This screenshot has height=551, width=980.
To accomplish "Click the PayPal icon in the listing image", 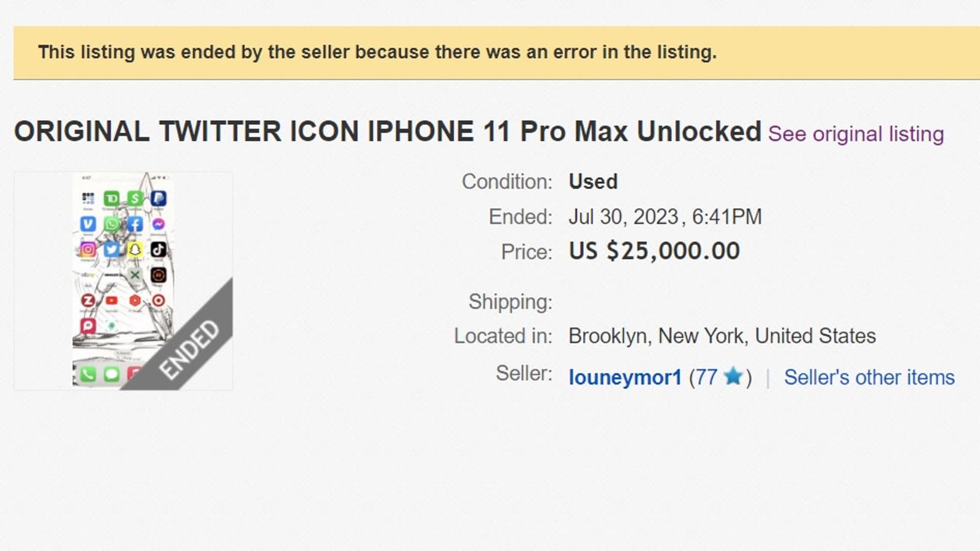I will [x=158, y=198].
